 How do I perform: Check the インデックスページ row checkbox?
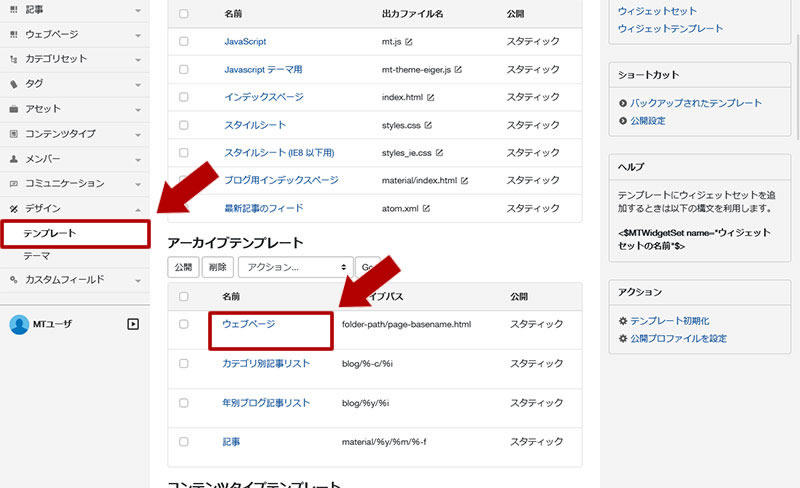pos(184,97)
